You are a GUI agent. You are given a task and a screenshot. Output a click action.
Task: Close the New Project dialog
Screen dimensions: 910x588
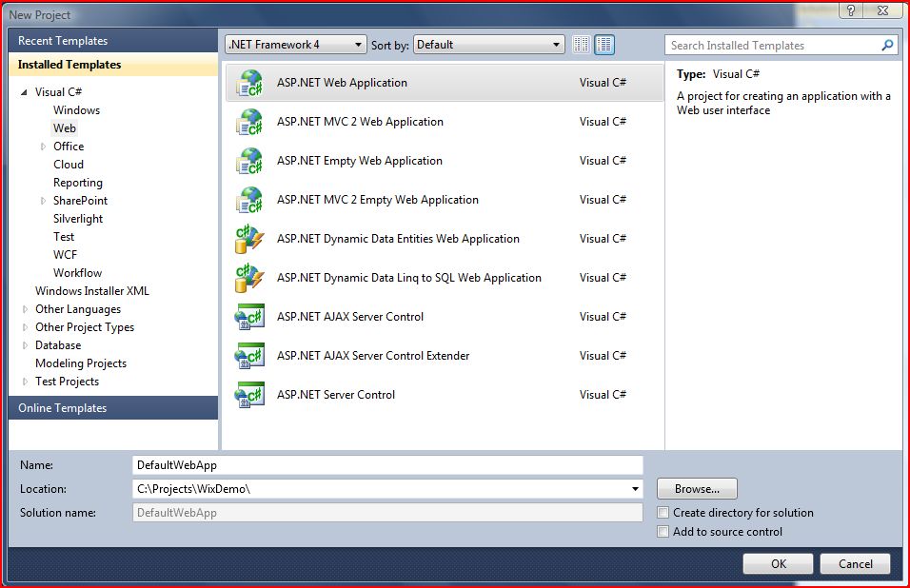883,10
